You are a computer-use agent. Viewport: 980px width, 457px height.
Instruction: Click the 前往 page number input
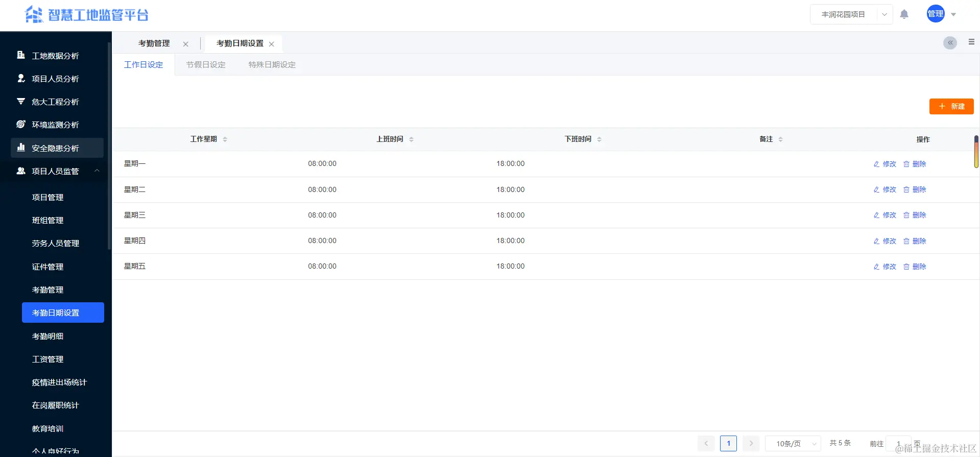tap(898, 443)
